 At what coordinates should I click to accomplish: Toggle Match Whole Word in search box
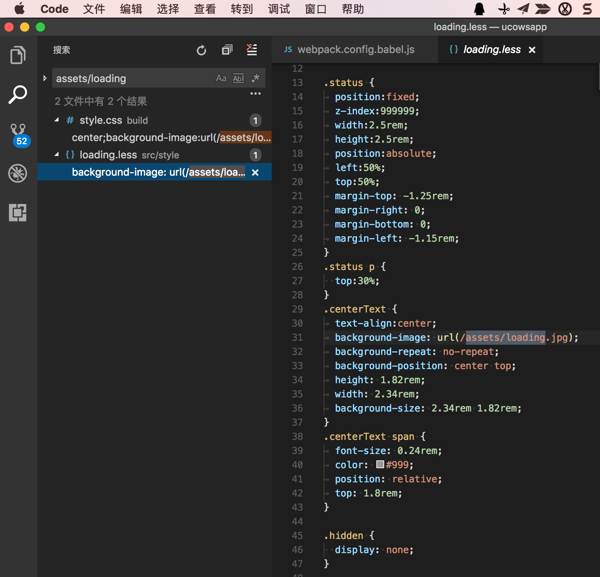238,78
